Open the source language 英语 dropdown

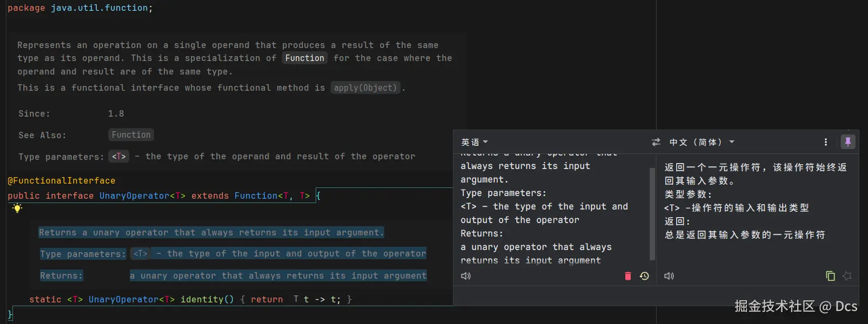(x=474, y=142)
